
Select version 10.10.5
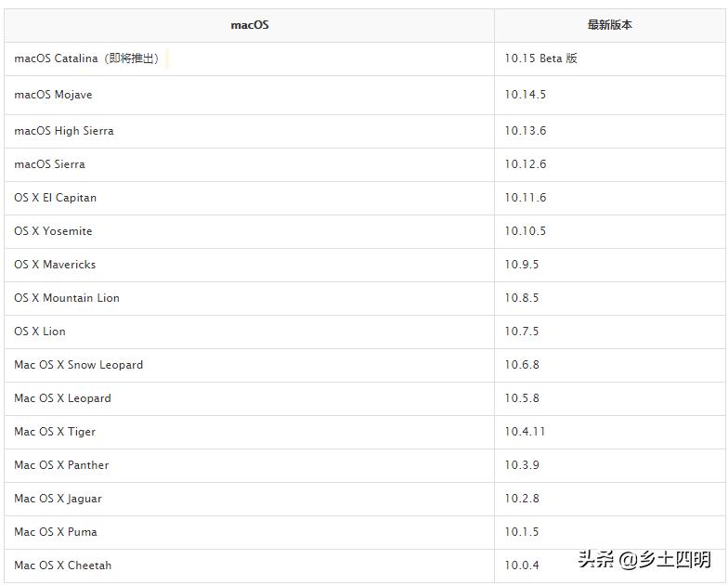[x=526, y=231]
